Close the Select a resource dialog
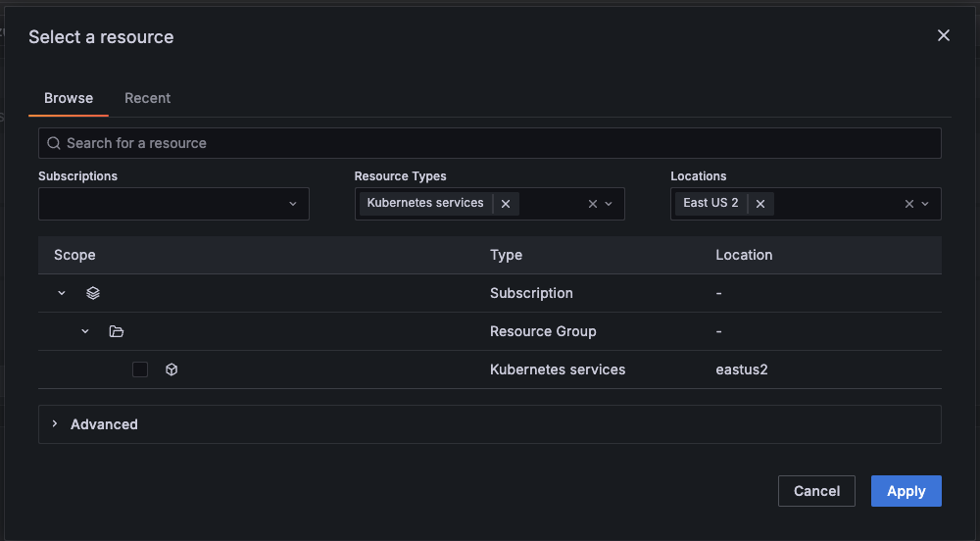980x541 pixels. click(944, 35)
